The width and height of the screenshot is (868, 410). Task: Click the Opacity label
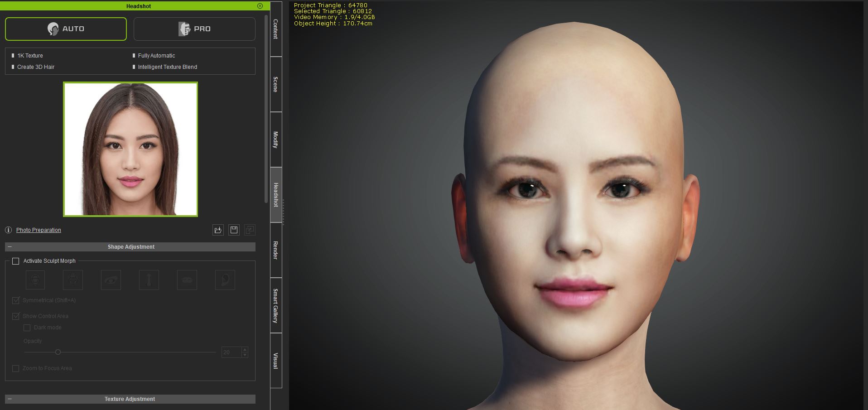pos(33,341)
